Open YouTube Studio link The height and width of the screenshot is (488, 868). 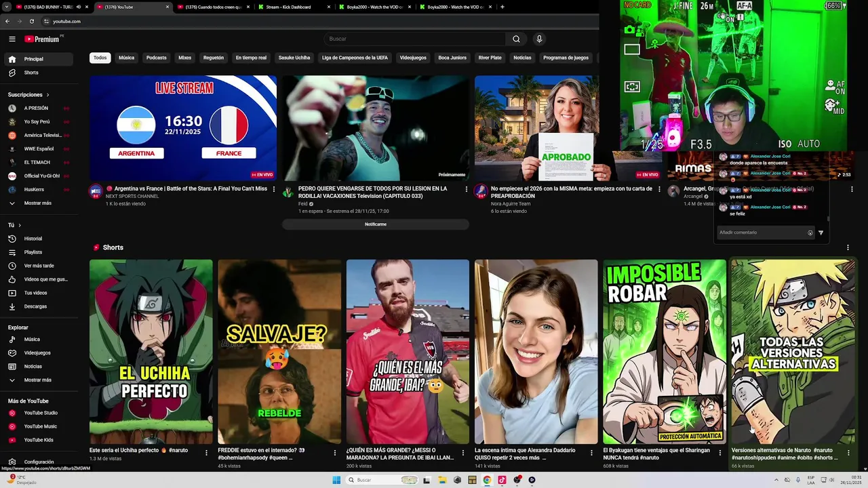pyautogui.click(x=39, y=413)
